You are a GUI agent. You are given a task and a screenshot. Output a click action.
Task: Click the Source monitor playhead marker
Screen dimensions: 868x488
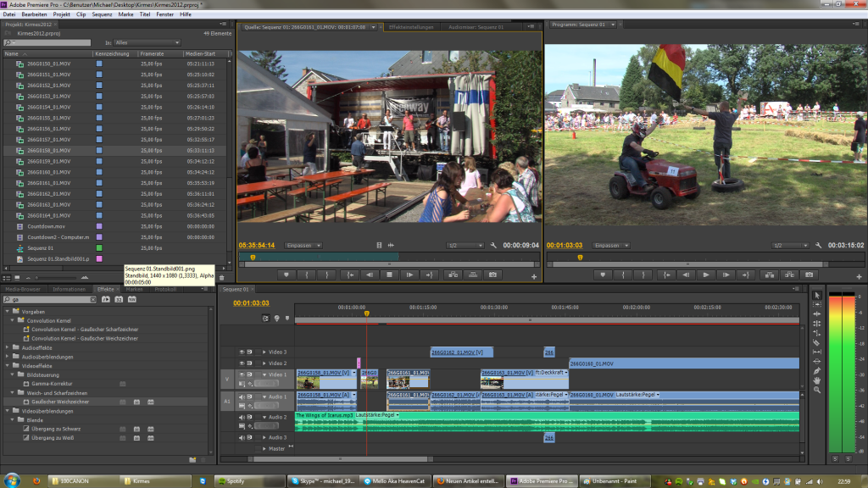tap(253, 258)
